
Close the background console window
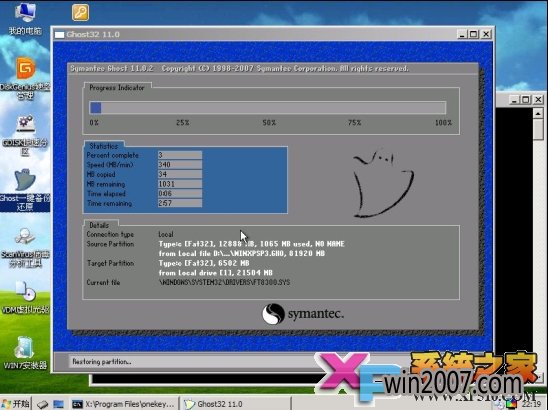[x=539, y=100]
